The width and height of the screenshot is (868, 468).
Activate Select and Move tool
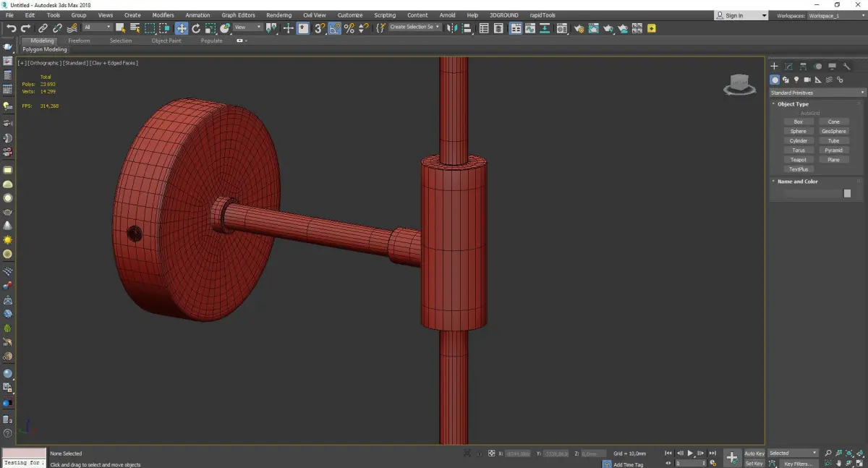click(x=181, y=28)
